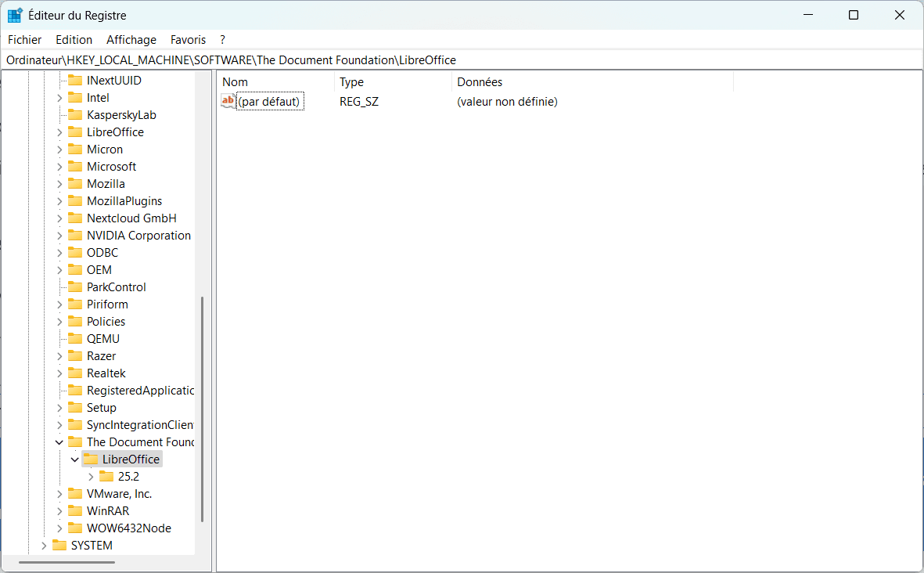Open the ? help menu

click(x=222, y=39)
